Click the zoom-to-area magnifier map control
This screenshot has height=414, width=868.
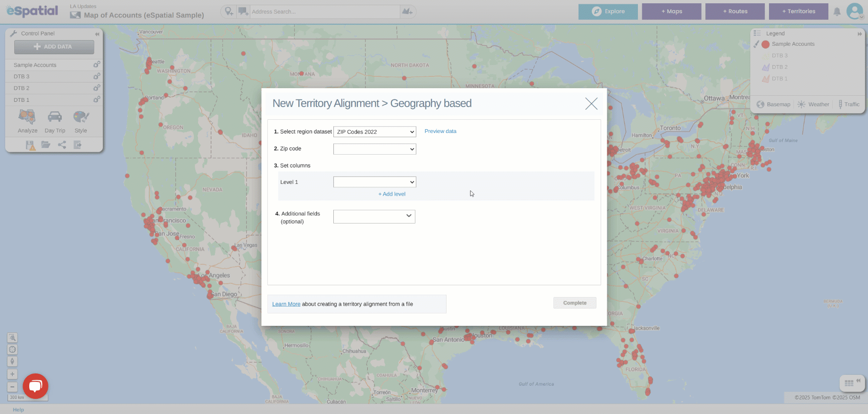pyautogui.click(x=12, y=338)
